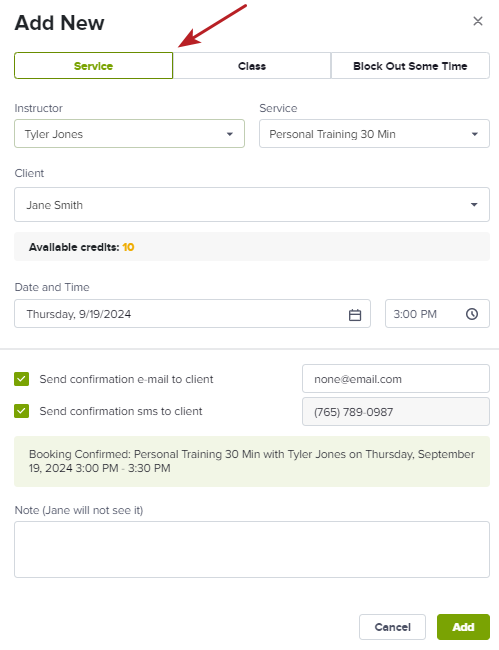The width and height of the screenshot is (499, 650).
Task: Uncheck Send confirmation sms to client
Action: click(22, 411)
